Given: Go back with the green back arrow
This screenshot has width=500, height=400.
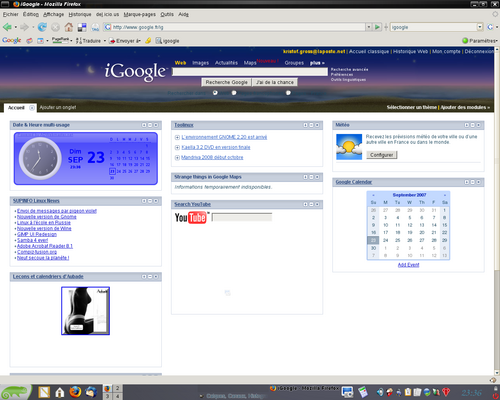Looking at the screenshot, I should click(x=7, y=27).
